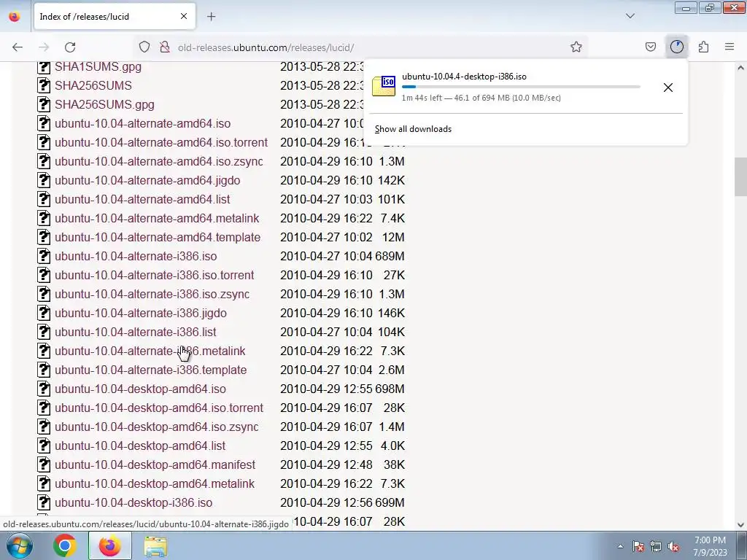Open a new tab with the plus button
Viewport: 747px width, 560px height.
pyautogui.click(x=211, y=17)
